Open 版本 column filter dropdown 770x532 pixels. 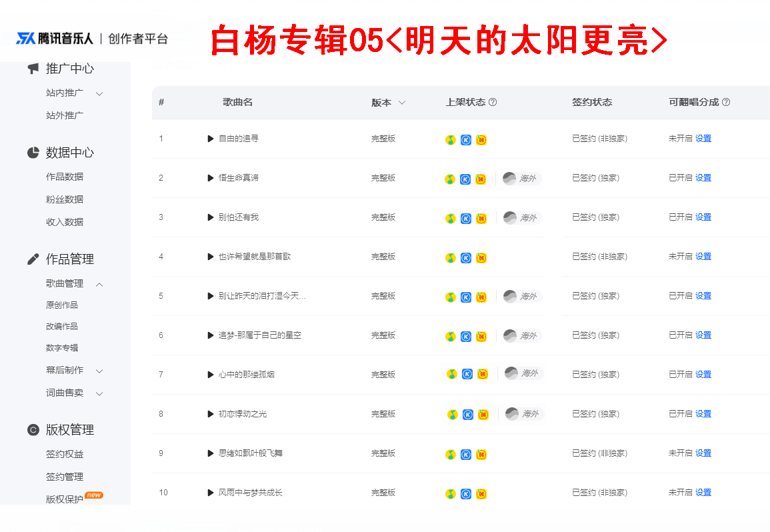402,103
